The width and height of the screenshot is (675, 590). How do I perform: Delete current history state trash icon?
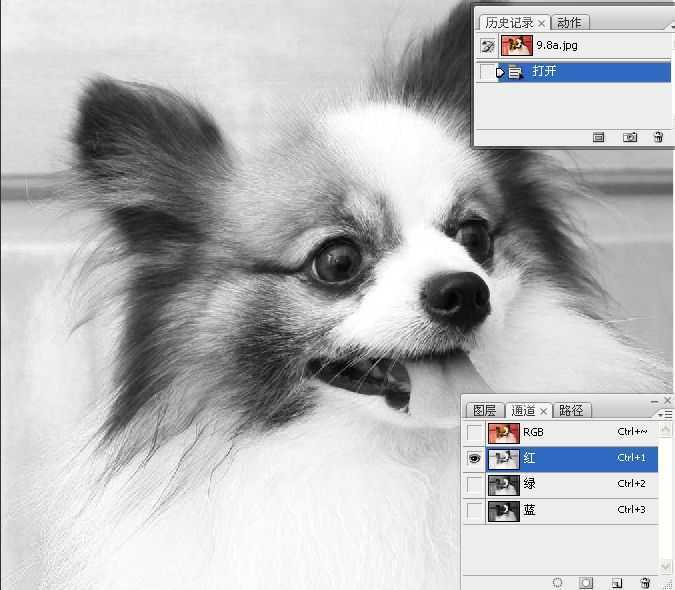point(658,137)
